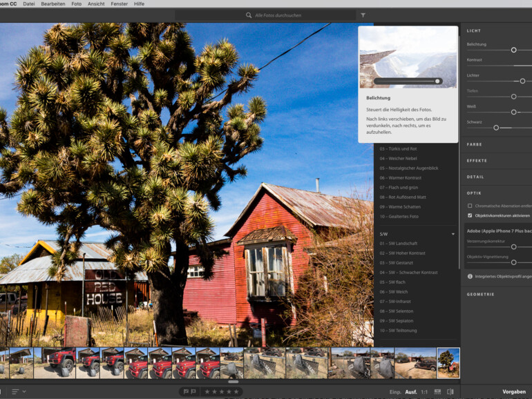Apply preset 03 – SW Gestanzt
The width and height of the screenshot is (532, 399).
pos(397,263)
